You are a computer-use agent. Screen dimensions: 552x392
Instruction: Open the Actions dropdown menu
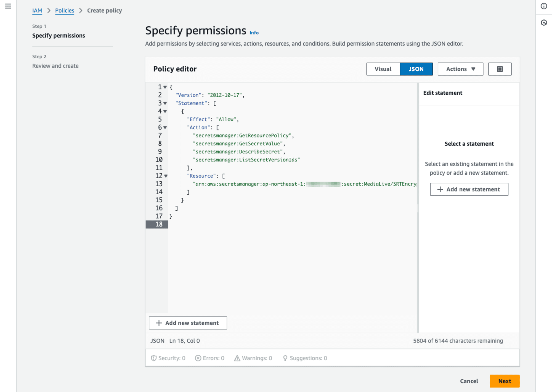coord(460,69)
